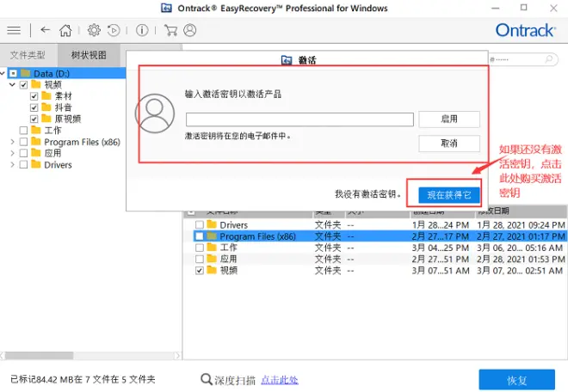The image size is (568, 392).
Task: Click the resume recovery icon
Action: pos(114,30)
